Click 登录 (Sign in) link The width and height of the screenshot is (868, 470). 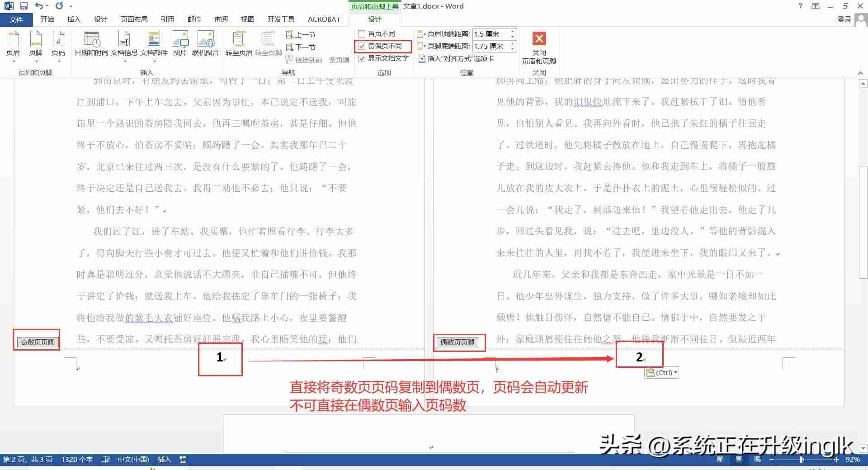(x=844, y=19)
